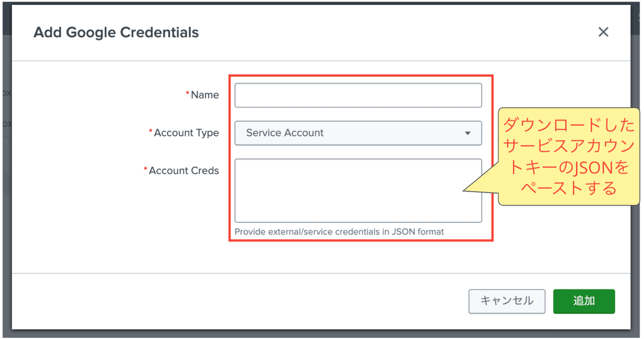
Task: Click the Account Type label
Action: 186,133
